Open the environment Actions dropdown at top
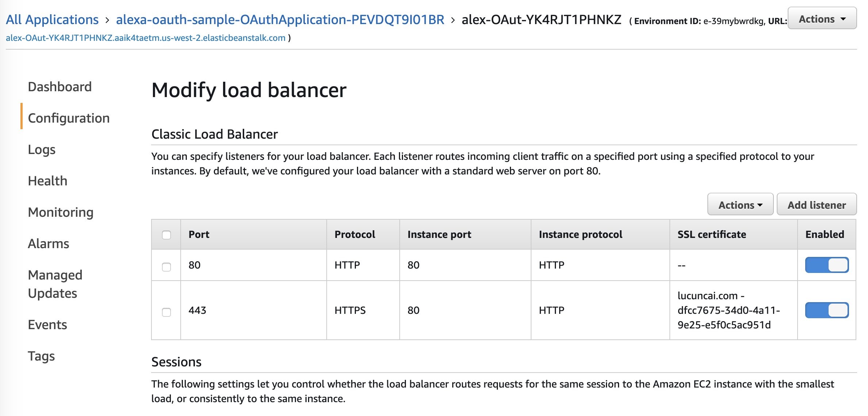 pyautogui.click(x=822, y=19)
